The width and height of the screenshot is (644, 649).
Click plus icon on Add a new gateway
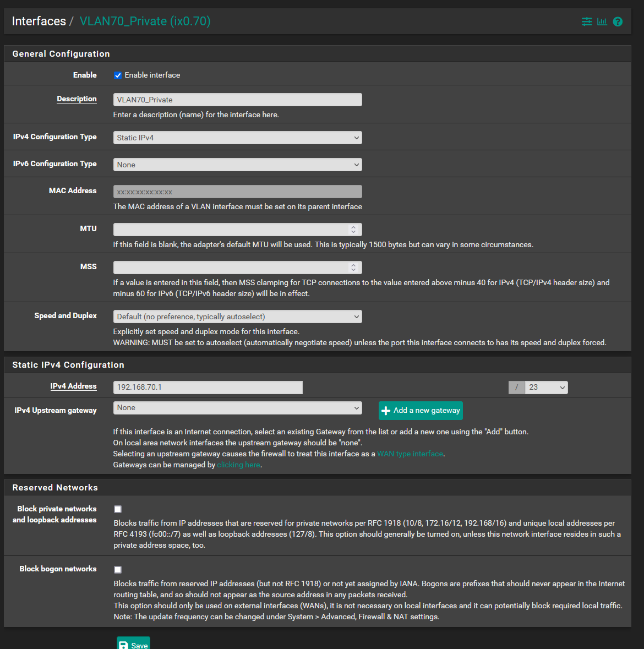386,411
